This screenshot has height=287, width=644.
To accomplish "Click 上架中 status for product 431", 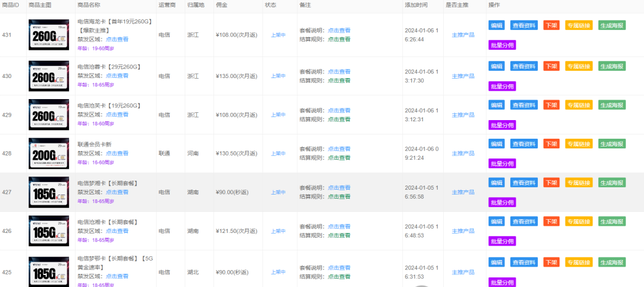I will [x=278, y=35].
